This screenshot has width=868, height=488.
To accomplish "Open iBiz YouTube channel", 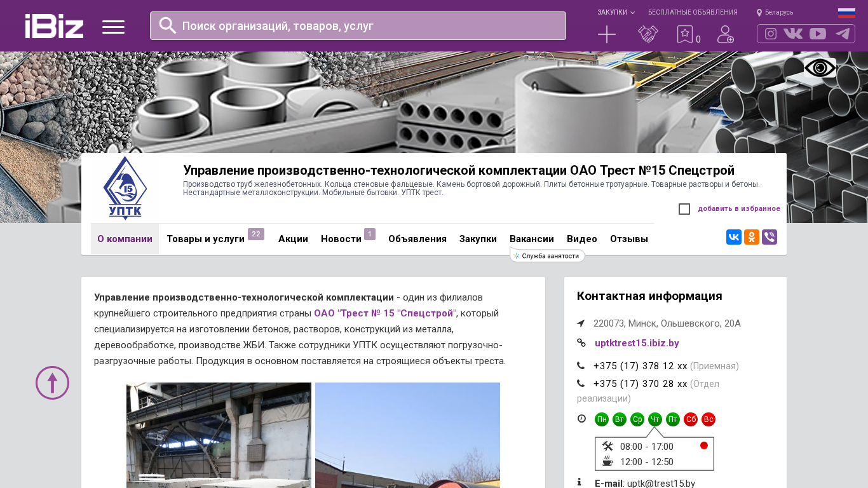I will pos(818,34).
